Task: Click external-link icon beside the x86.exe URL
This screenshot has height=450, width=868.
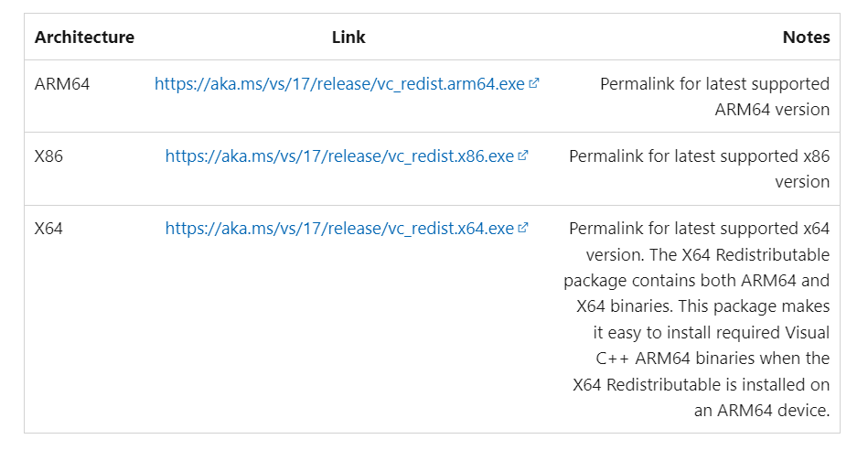Action: point(523,155)
